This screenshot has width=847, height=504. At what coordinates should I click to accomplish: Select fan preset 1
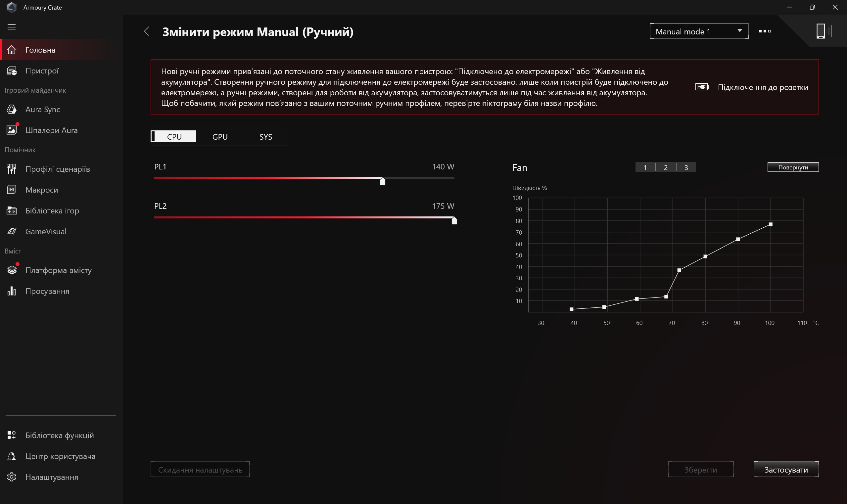[x=645, y=167]
